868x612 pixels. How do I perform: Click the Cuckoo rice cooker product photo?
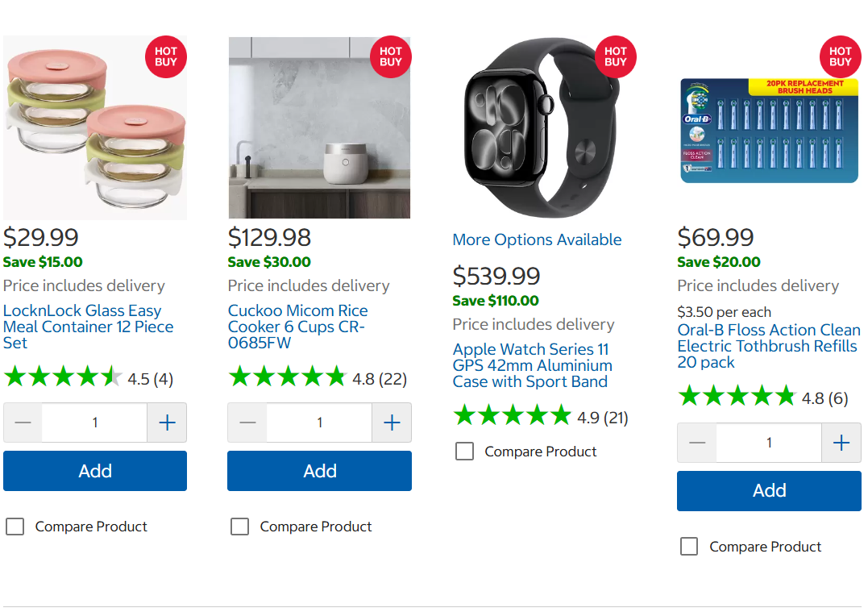tap(319, 129)
